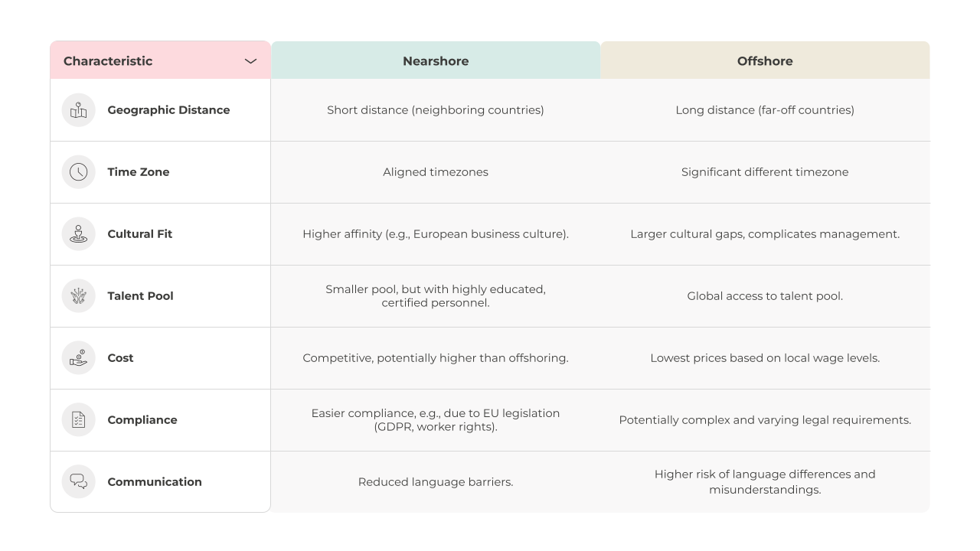Click the Reduced language barriers cell

pyautogui.click(x=436, y=482)
